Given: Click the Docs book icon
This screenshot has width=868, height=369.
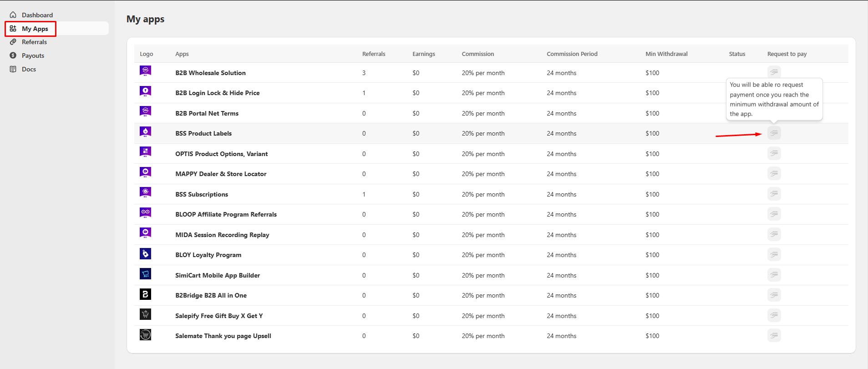Looking at the screenshot, I should [x=13, y=69].
